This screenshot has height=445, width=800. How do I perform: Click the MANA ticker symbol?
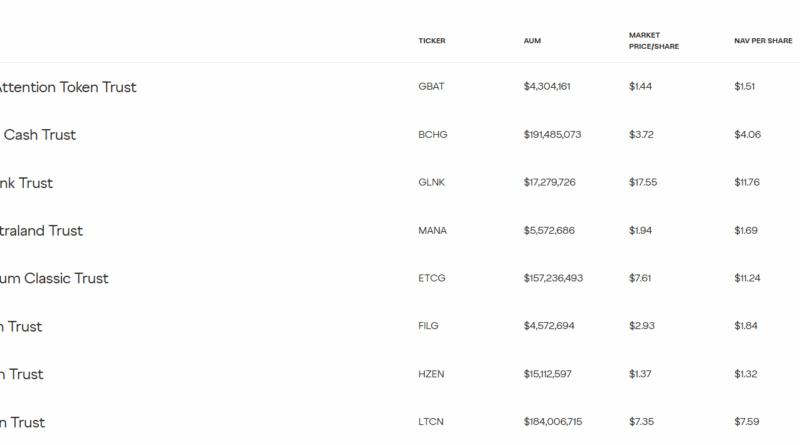coord(432,231)
